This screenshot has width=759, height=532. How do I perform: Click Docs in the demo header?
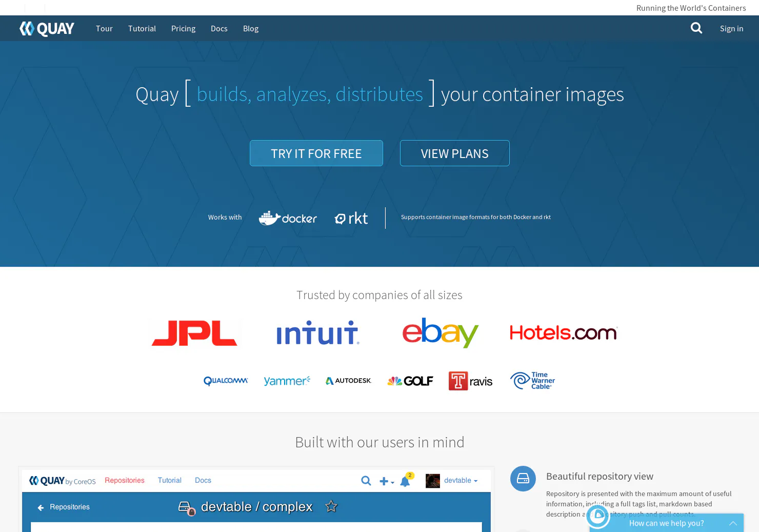click(x=203, y=480)
